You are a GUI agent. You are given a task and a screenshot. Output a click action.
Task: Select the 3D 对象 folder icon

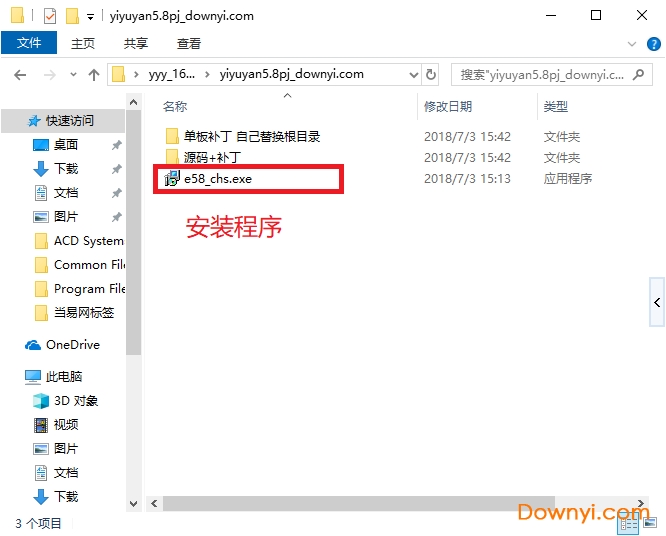[x=41, y=401]
